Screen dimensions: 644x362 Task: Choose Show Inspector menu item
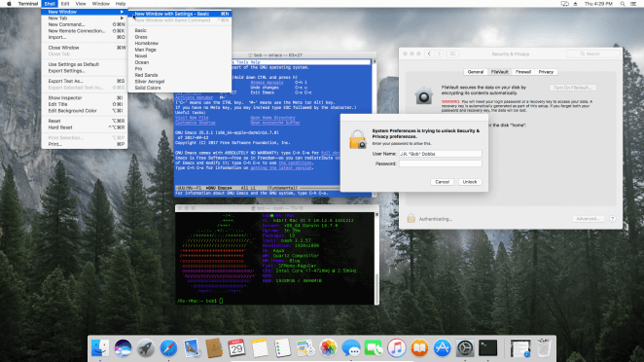85,97
